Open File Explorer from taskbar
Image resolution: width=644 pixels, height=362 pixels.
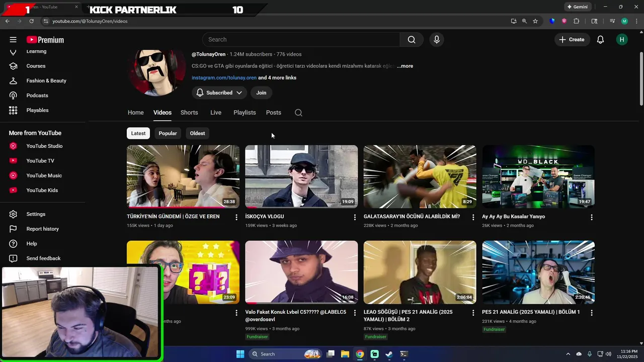coord(345,354)
